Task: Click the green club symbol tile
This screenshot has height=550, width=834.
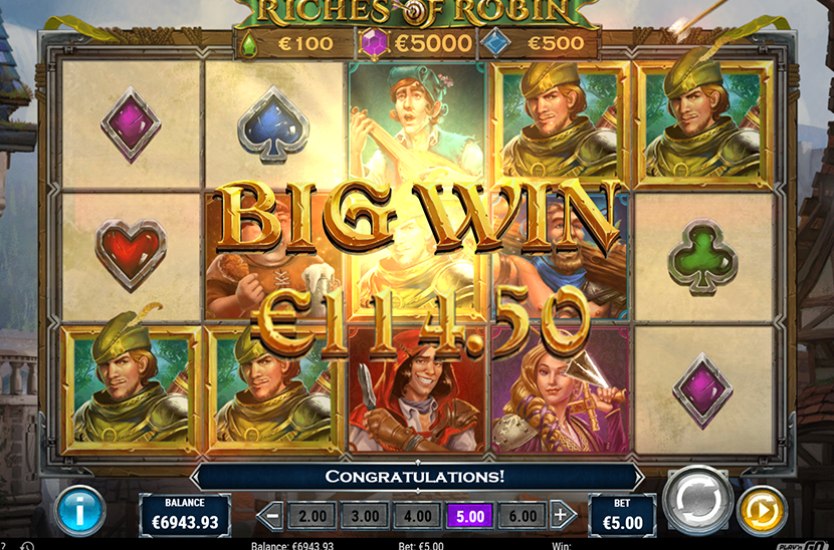Action: coord(703,257)
